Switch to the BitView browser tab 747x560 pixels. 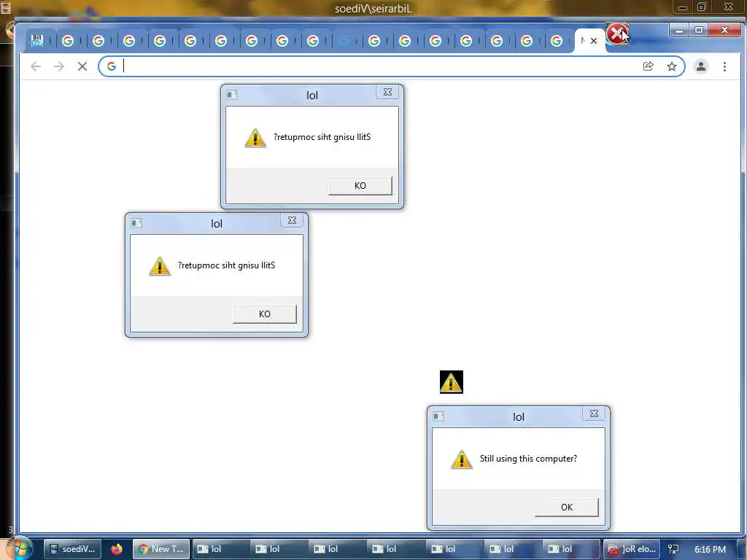(37, 41)
